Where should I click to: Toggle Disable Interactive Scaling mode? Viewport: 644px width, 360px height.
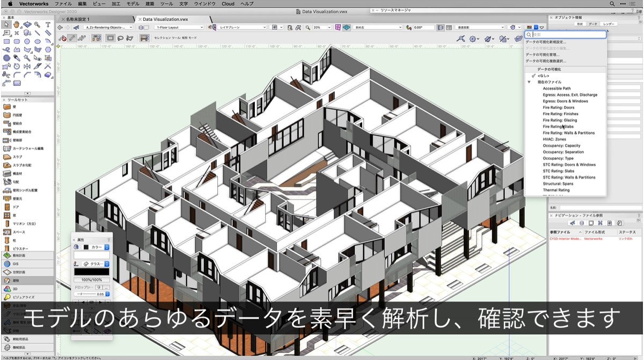tap(63, 38)
